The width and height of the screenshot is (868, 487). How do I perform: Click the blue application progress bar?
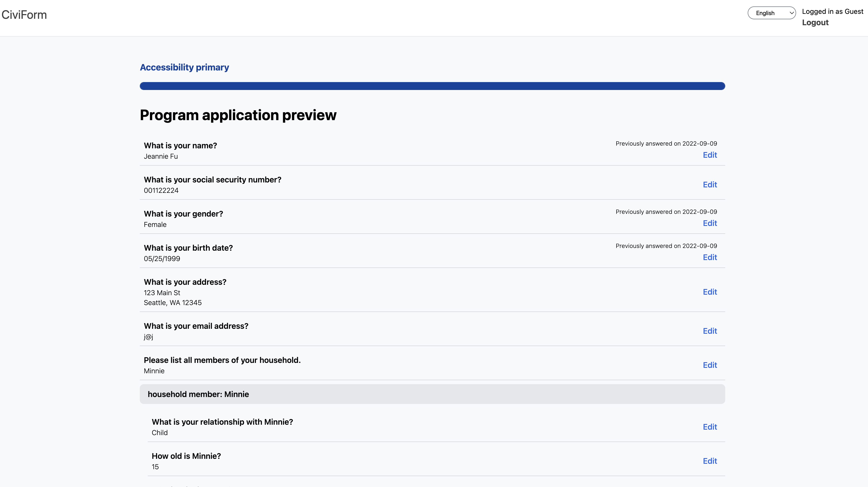[432, 86]
